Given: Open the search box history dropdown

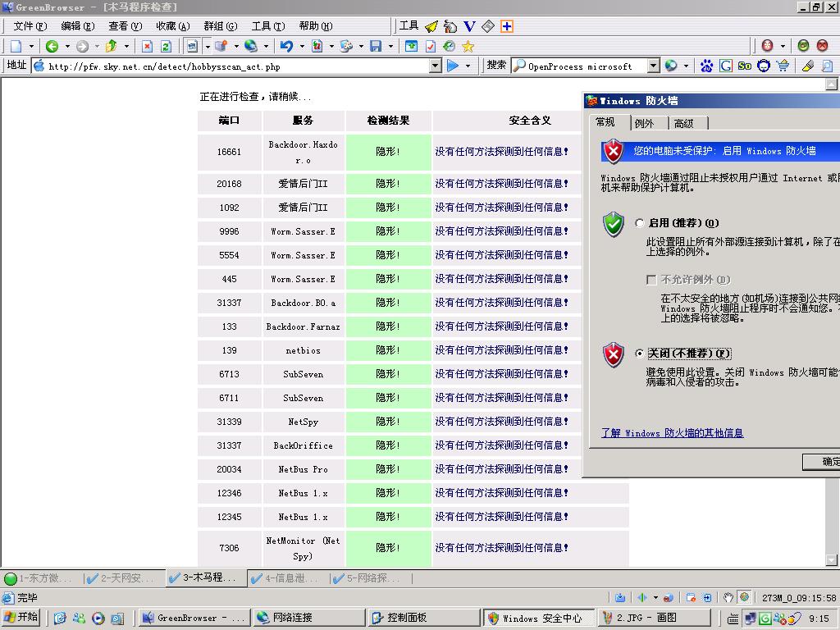Looking at the screenshot, I should coord(653,66).
